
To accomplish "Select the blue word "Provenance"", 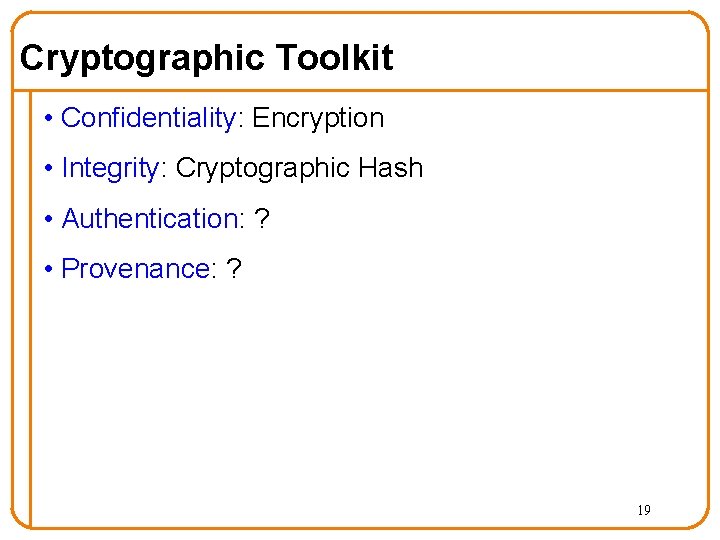I will tap(135, 269).
